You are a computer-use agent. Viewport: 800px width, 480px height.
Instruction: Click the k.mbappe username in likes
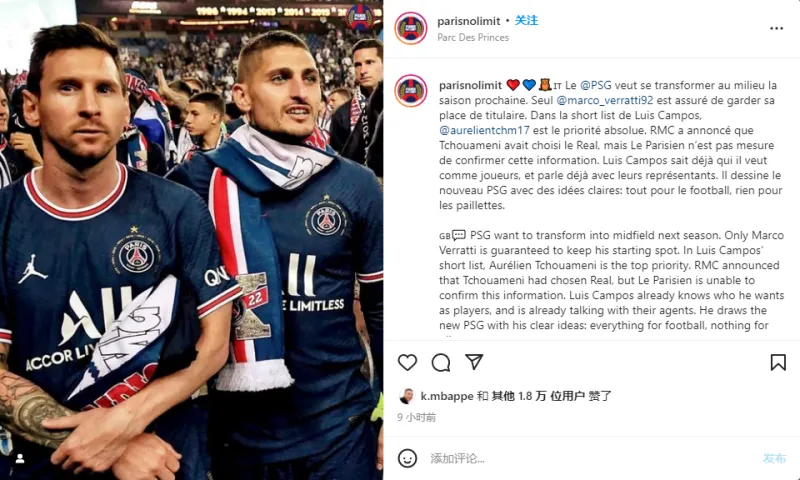447,396
